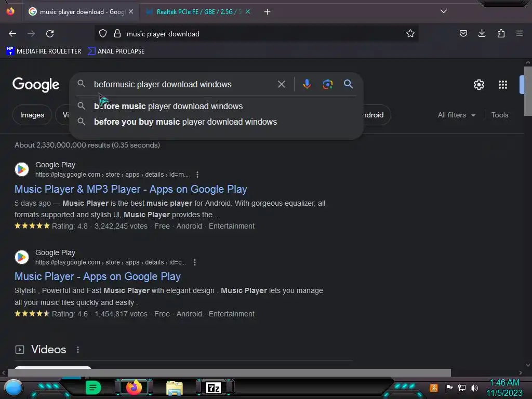Clear the search box with X

click(282, 84)
